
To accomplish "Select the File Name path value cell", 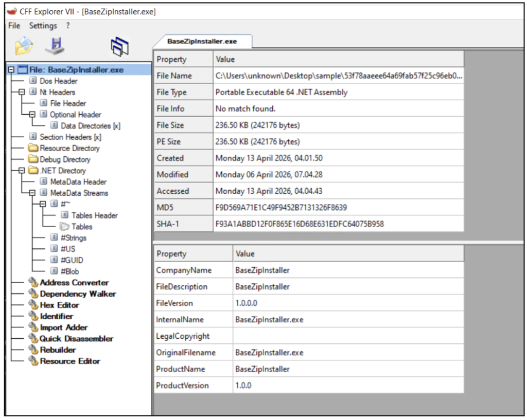I will point(339,76).
